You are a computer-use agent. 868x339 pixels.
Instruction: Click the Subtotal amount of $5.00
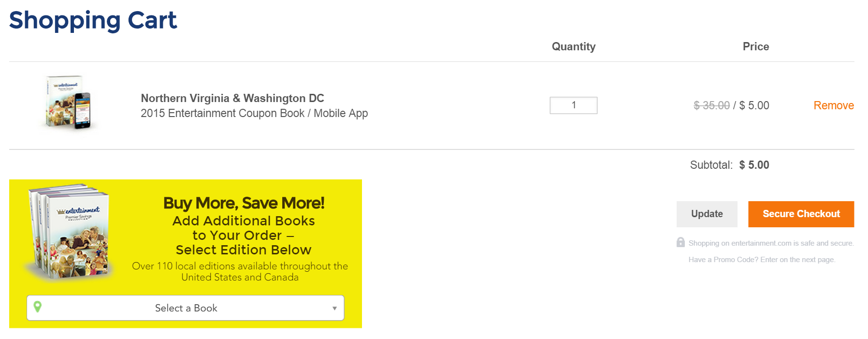[x=754, y=165]
